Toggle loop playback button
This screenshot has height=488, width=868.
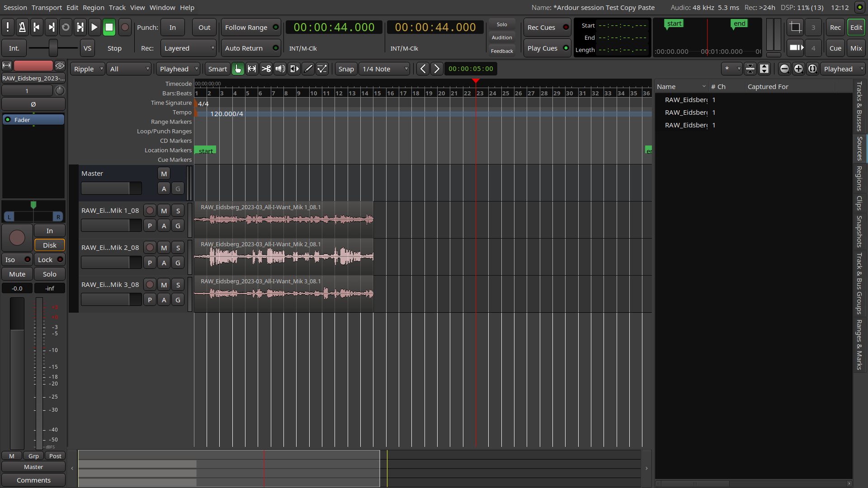click(x=66, y=28)
